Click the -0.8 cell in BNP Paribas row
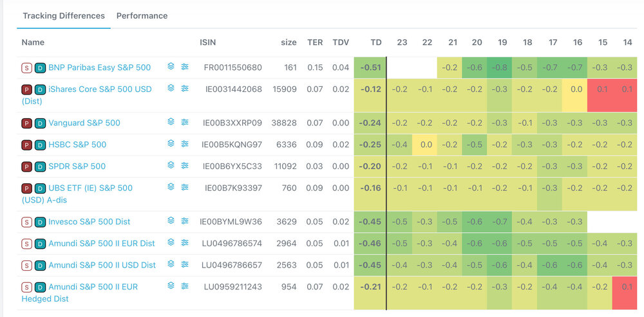Screen dimensions: 644x317 pyautogui.click(x=500, y=68)
